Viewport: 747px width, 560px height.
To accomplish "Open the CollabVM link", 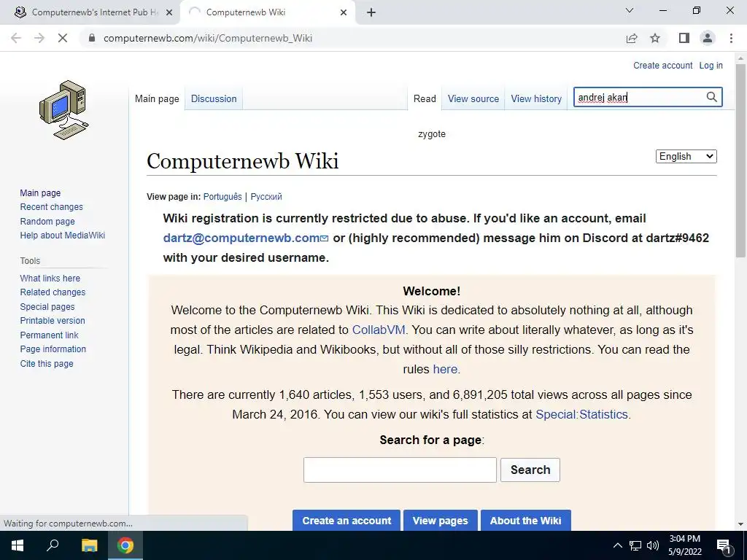I will (x=379, y=330).
